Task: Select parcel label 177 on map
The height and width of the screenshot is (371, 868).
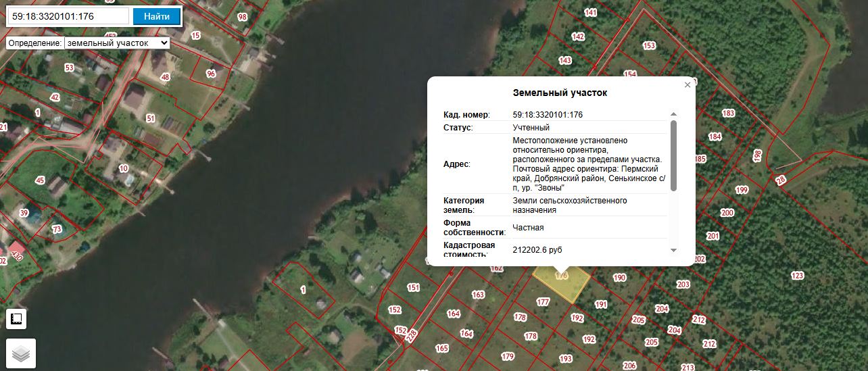Action: point(543,302)
